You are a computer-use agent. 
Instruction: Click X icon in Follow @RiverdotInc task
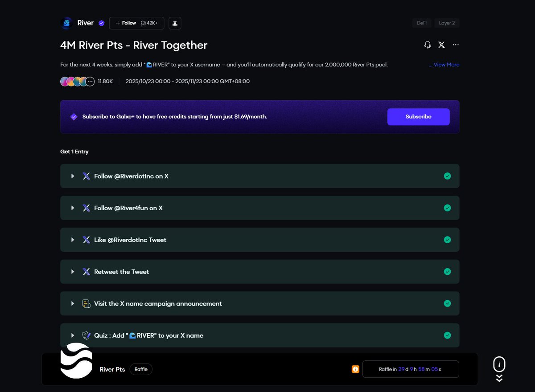pos(86,176)
